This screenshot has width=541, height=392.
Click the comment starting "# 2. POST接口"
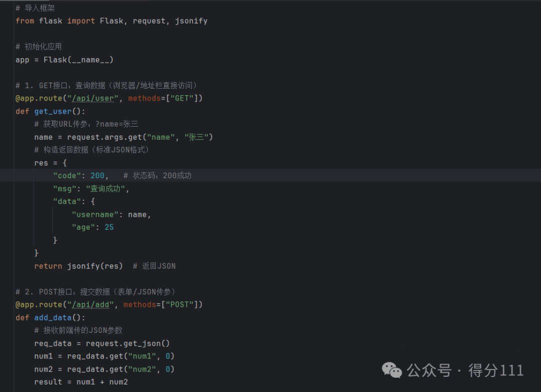96,292
